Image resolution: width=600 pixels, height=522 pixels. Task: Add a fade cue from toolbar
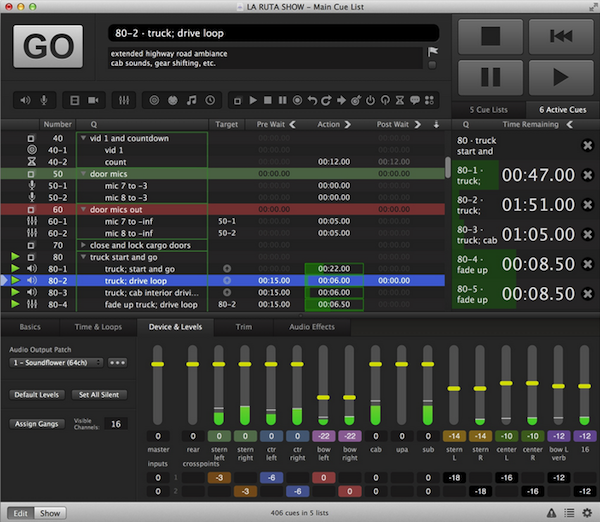coord(125,100)
